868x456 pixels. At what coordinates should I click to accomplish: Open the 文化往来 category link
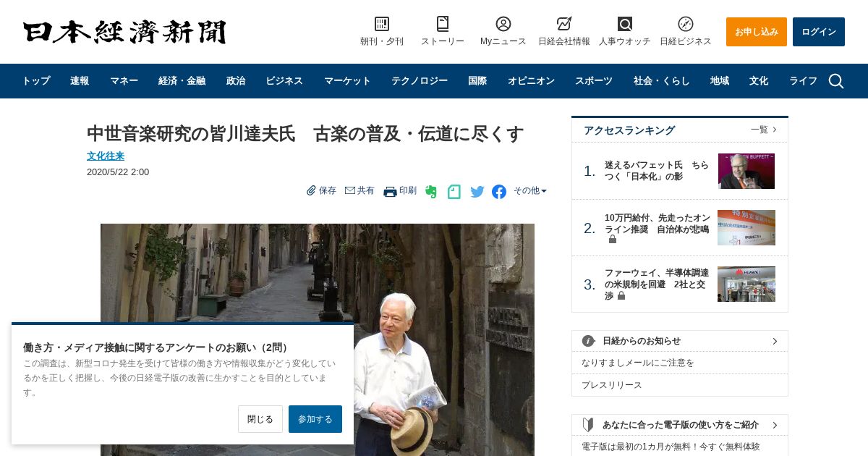click(106, 156)
